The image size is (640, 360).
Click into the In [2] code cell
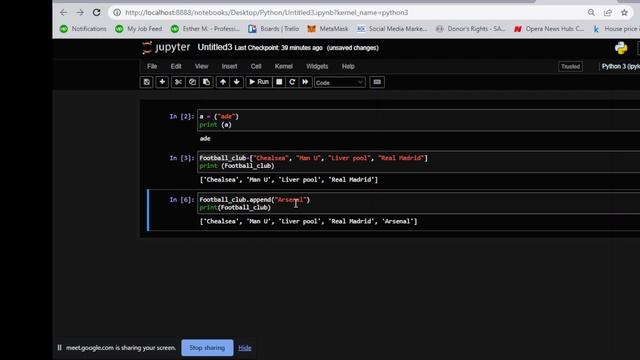click(x=418, y=120)
